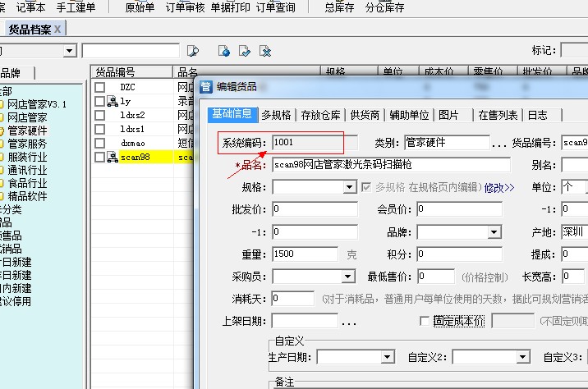
Task: Check the box for DZC row
Action: tap(99, 87)
